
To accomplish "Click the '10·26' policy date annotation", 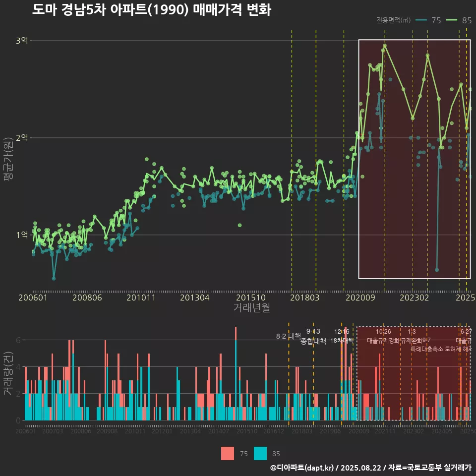I will tap(383, 332).
